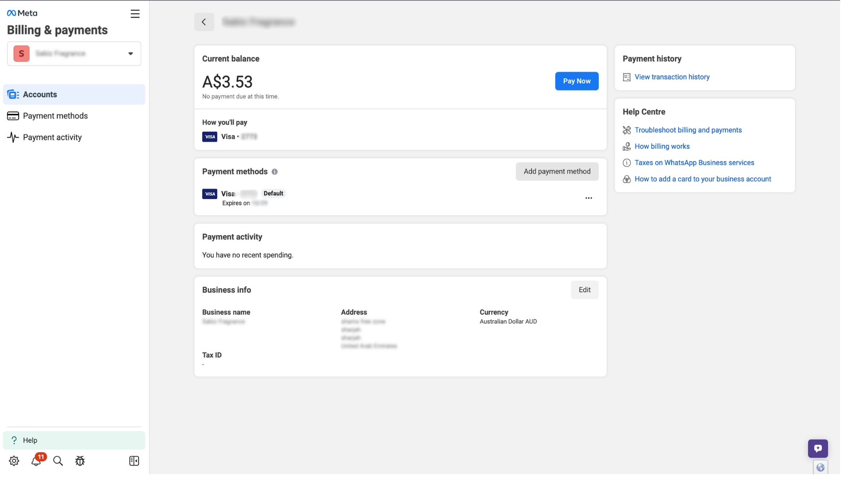The height and width of the screenshot is (502, 868).
Task: Click Visa icon under How you'll pay
Action: click(x=210, y=137)
